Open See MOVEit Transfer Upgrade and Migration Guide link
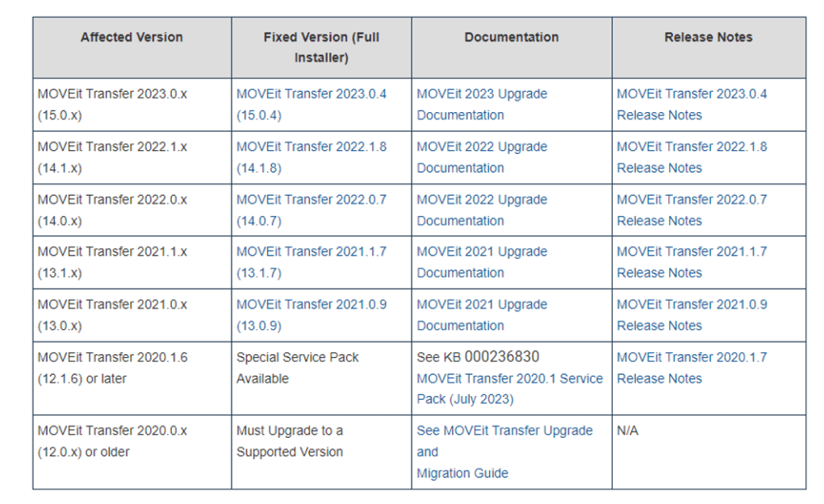Image resolution: width=824 pixels, height=504 pixels. (x=504, y=452)
